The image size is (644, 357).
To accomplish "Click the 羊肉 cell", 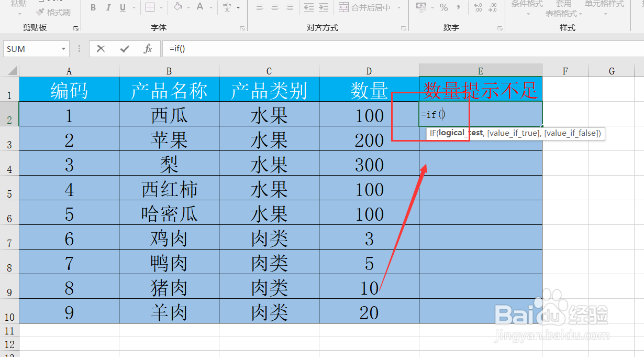I will 169,311.
